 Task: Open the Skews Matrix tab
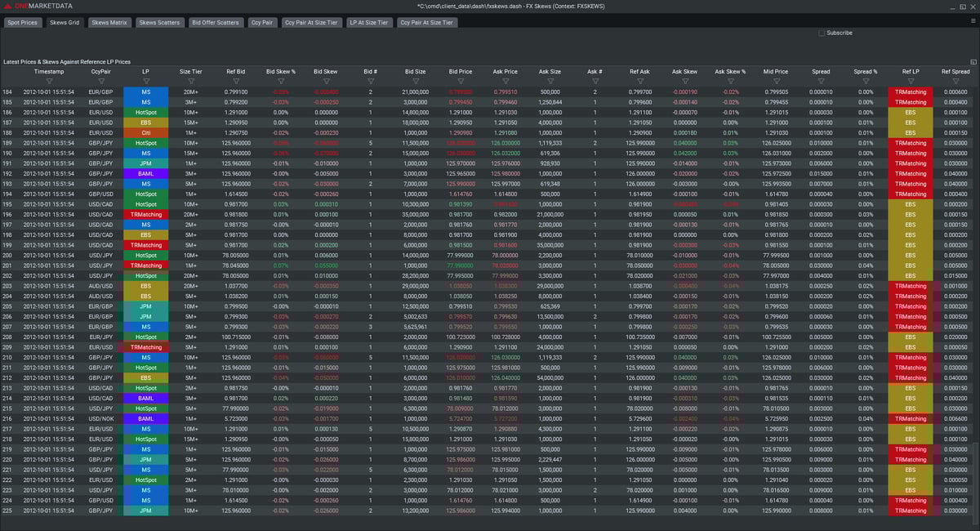click(x=109, y=23)
